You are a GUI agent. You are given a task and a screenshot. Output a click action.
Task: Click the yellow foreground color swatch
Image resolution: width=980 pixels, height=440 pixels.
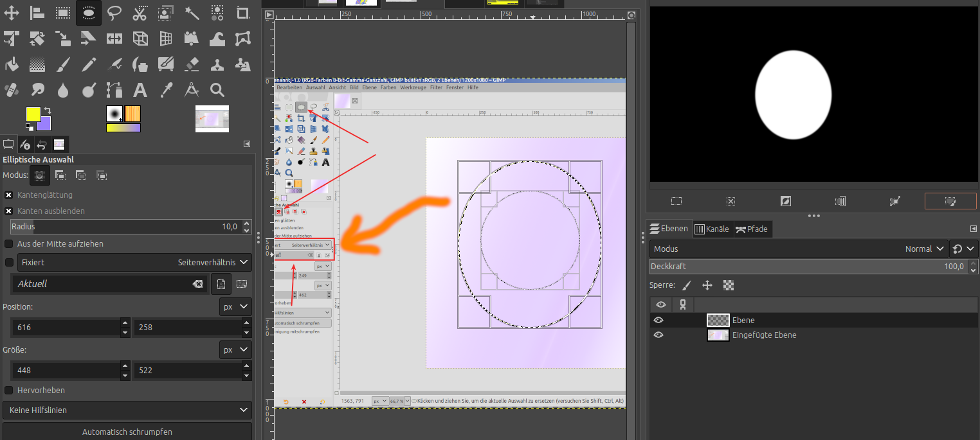click(x=32, y=114)
